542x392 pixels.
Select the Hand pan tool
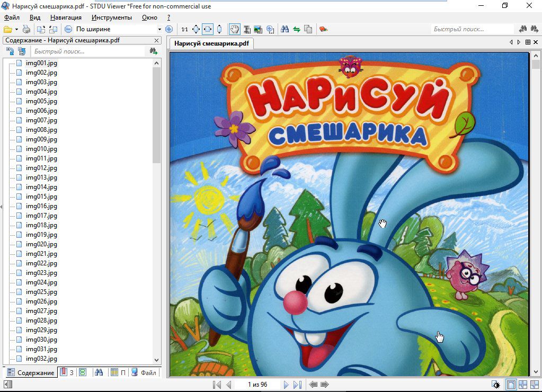pyautogui.click(x=234, y=29)
